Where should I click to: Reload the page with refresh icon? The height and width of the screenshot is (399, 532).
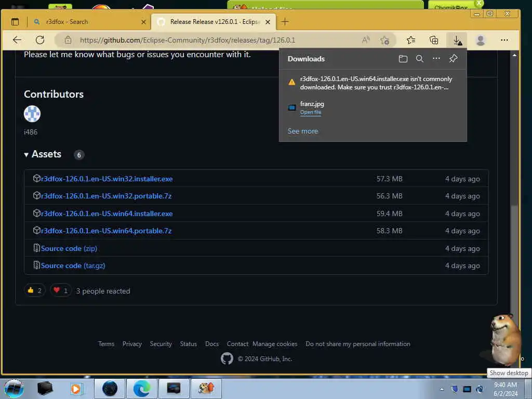point(40,40)
